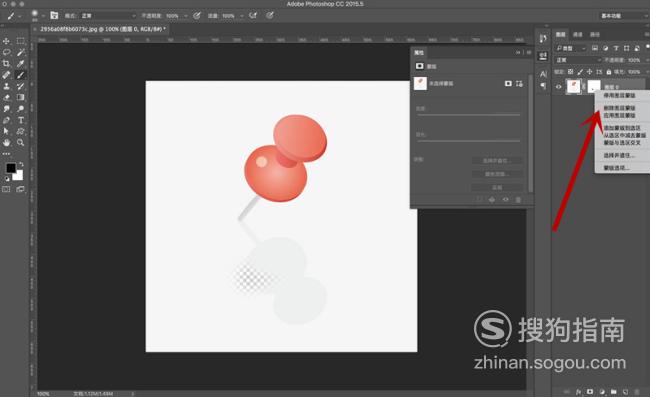Click Select and Mask... button in Properties
The width and height of the screenshot is (650, 397).
[497, 161]
